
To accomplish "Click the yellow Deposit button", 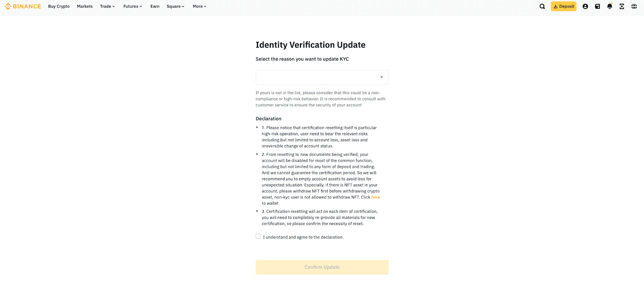I will pyautogui.click(x=563, y=6).
